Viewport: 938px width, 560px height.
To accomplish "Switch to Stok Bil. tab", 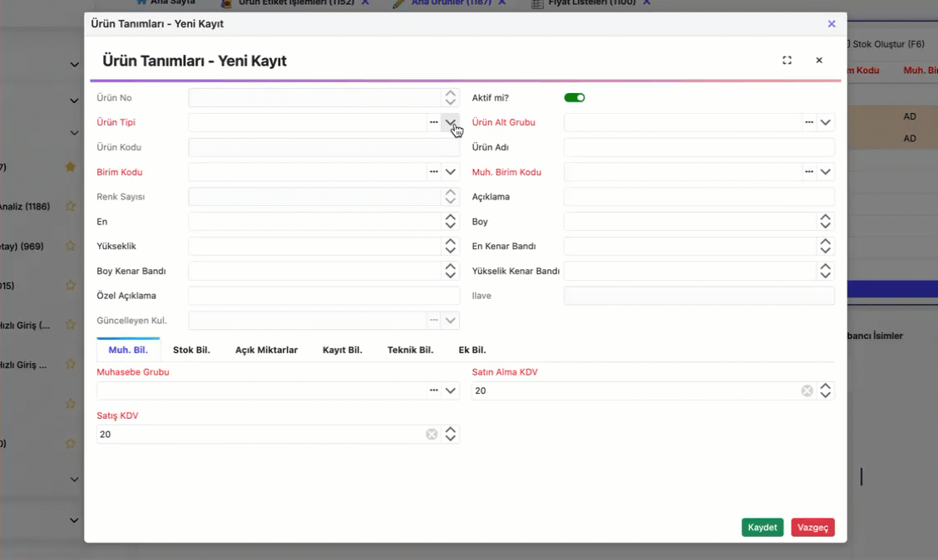I will click(191, 350).
